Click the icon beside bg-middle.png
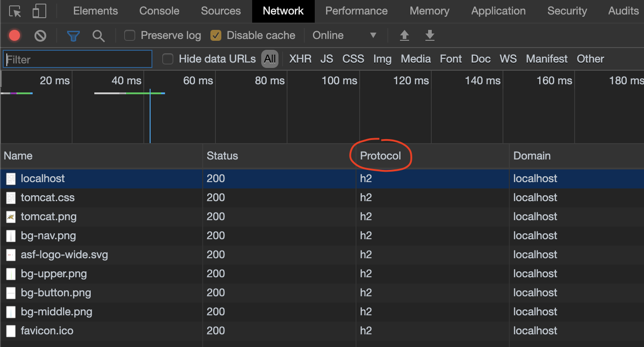 (11, 312)
